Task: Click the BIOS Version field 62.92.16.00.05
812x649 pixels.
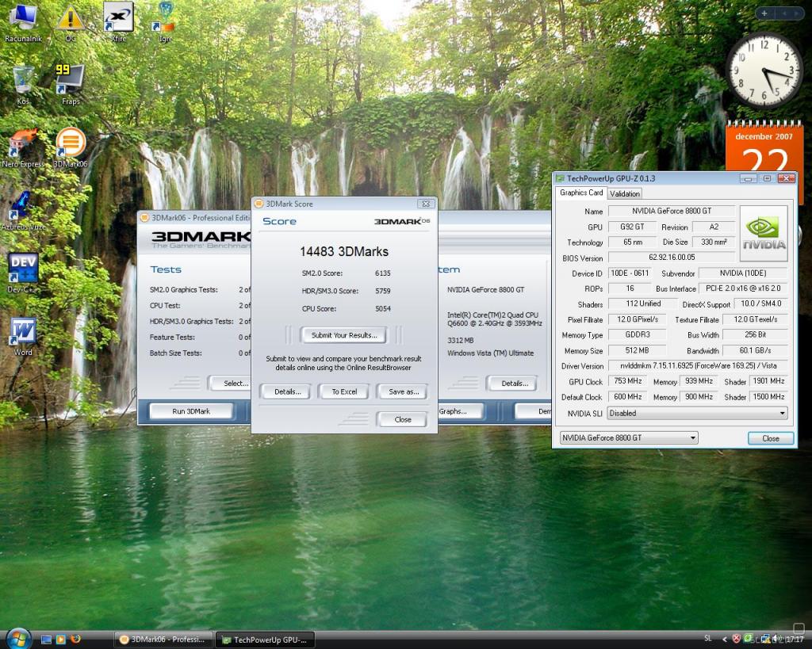Action: point(672,258)
